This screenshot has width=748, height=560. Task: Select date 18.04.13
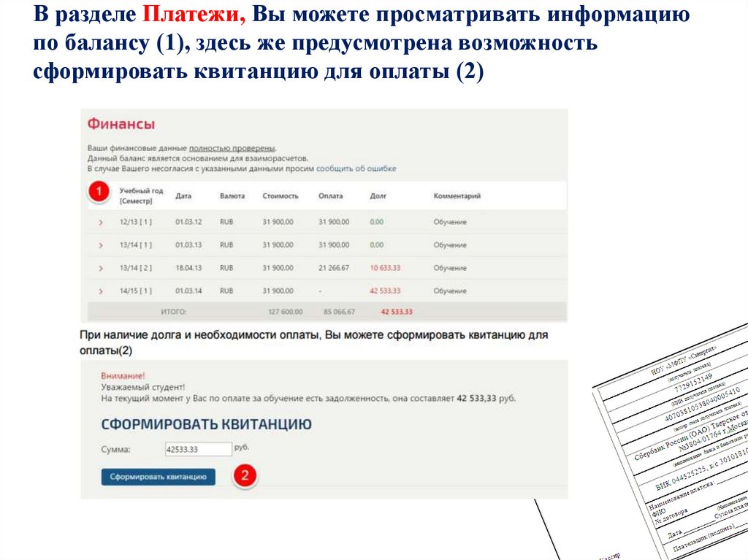(x=188, y=268)
